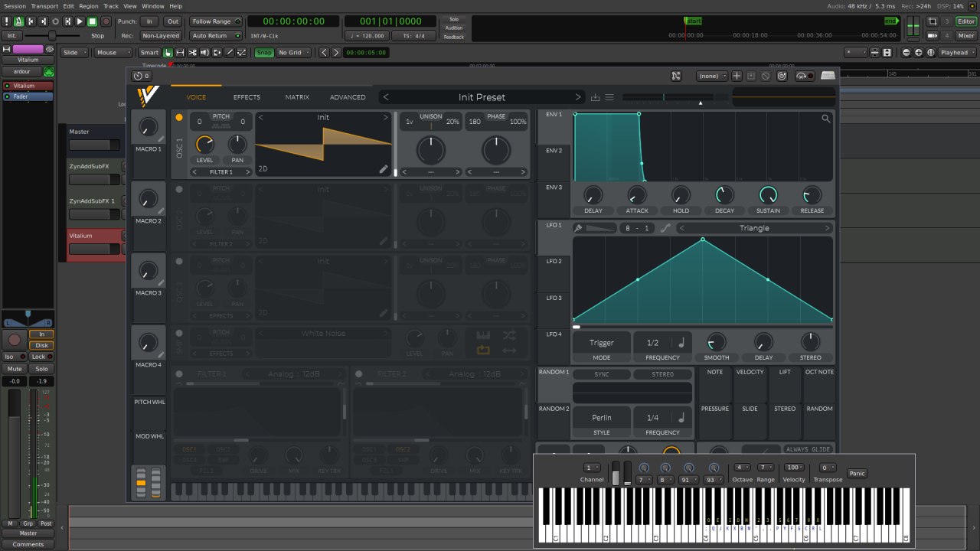980x551 pixels.
Task: Click the wavetable edit pencil in OSC 1
Action: click(x=384, y=169)
